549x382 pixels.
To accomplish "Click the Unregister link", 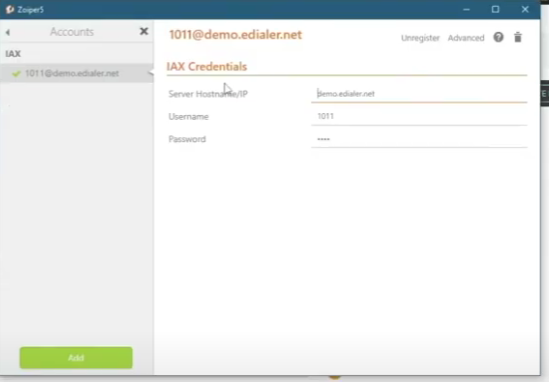I will tap(420, 38).
